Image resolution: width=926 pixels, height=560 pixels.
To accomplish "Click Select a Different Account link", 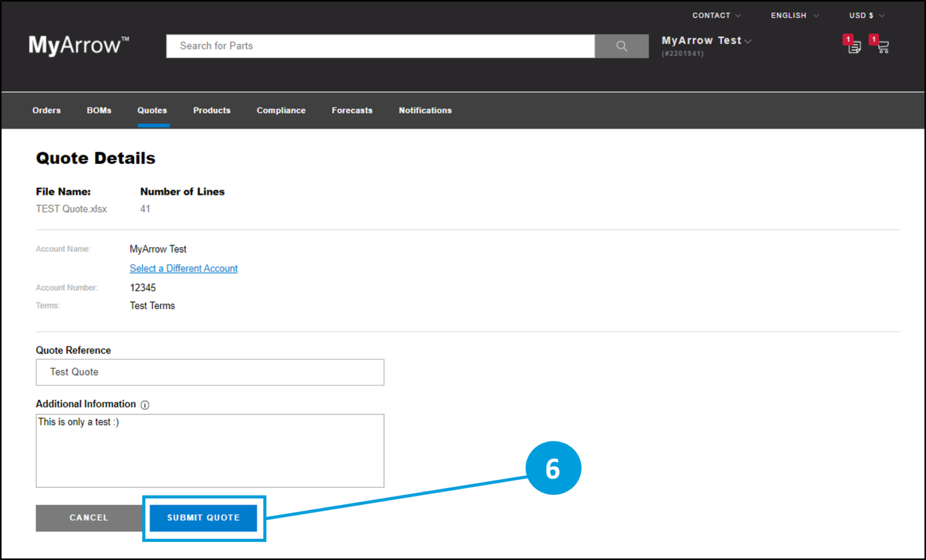I will click(x=183, y=268).
